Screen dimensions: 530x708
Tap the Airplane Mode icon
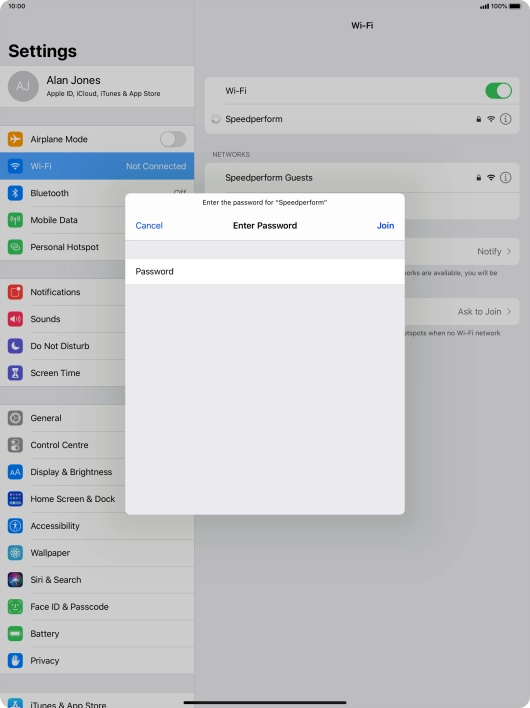[15, 139]
